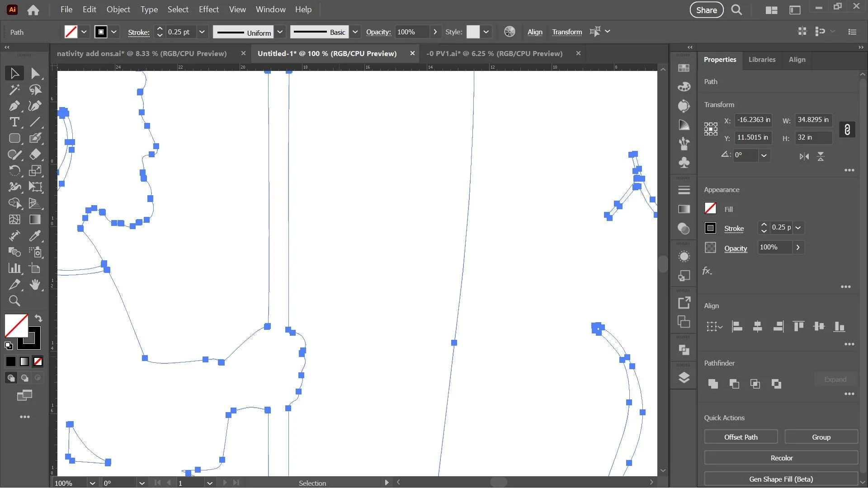Select the Magic Wand tool

(14, 89)
